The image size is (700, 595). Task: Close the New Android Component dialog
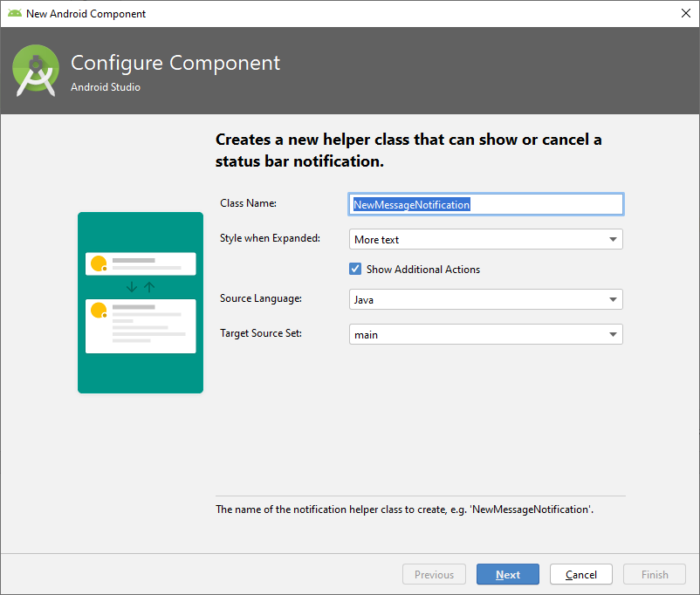pyautogui.click(x=685, y=13)
